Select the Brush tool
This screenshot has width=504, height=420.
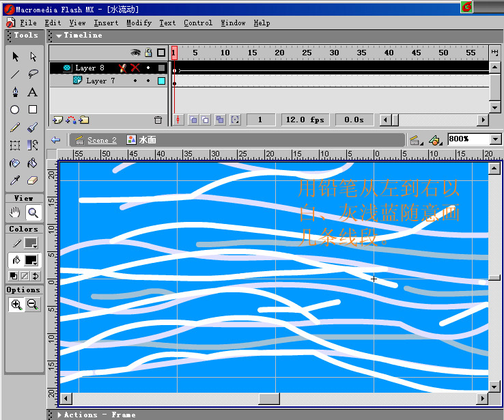(33, 128)
